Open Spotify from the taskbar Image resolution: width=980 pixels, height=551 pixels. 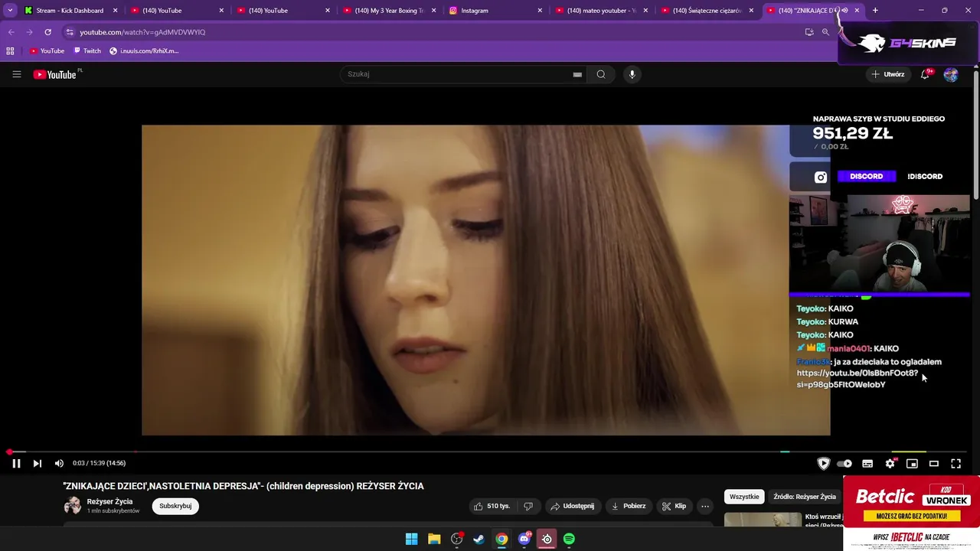pyautogui.click(x=569, y=539)
